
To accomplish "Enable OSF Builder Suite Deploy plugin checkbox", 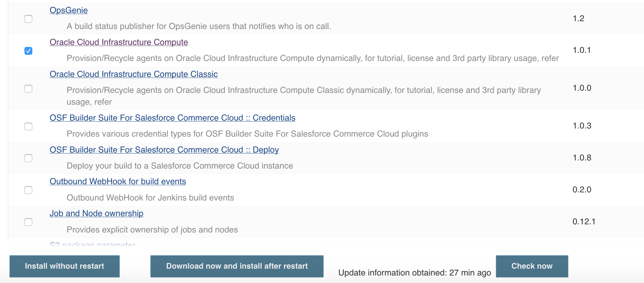I will [28, 158].
